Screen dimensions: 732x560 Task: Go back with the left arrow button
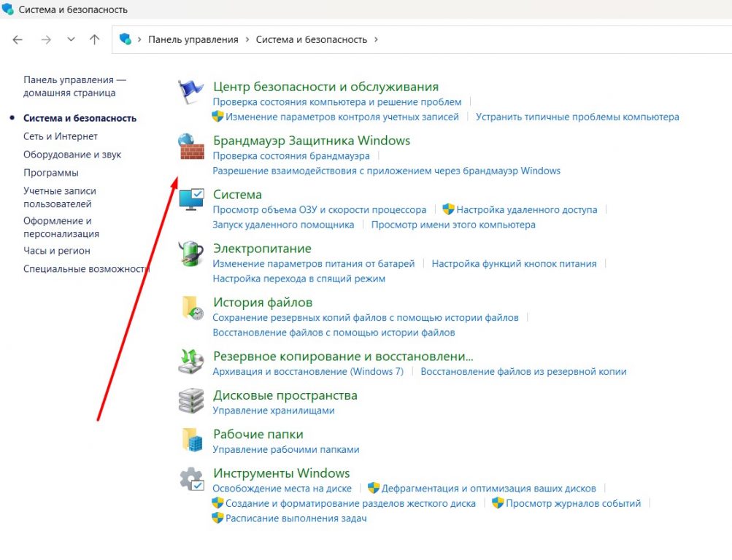point(18,39)
